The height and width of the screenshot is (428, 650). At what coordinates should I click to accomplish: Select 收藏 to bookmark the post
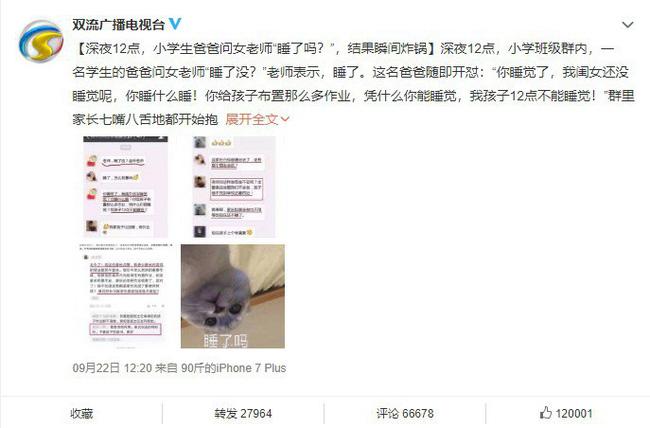coord(82,413)
